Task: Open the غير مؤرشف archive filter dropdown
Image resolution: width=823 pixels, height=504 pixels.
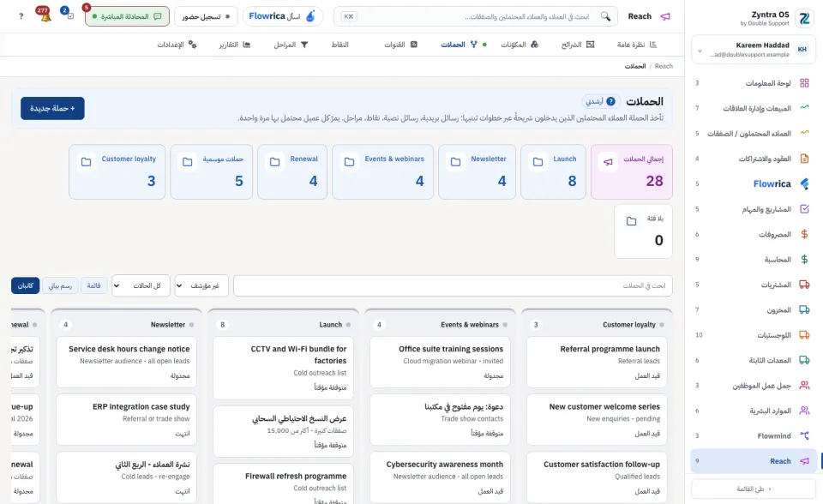Action: 201,285
